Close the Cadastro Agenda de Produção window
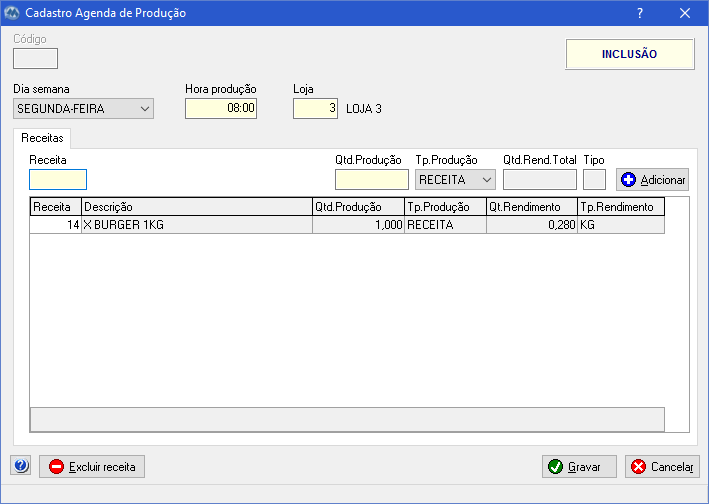The image size is (709, 504). pos(685,13)
